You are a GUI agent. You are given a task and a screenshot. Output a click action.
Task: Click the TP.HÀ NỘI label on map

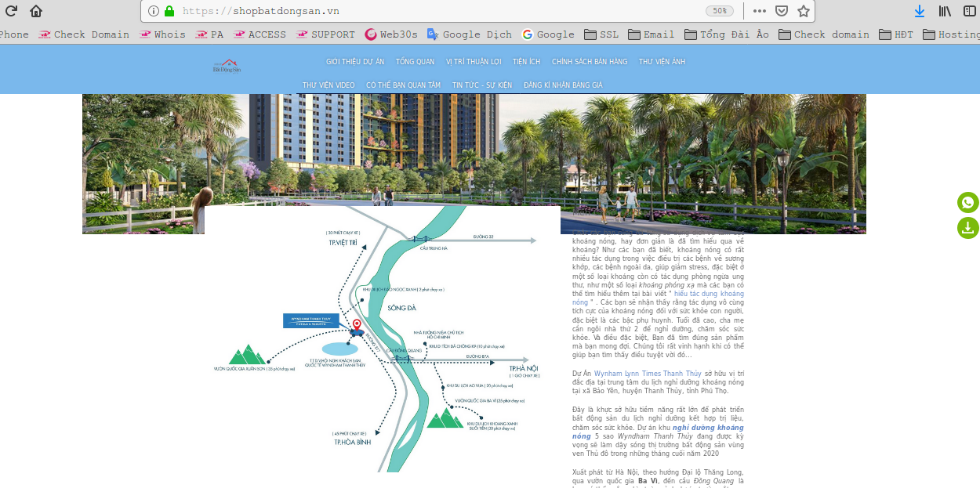tap(524, 368)
